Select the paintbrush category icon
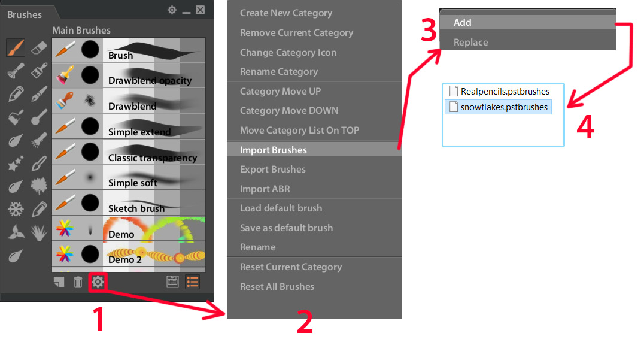The height and width of the screenshot is (345, 644). coord(16,48)
